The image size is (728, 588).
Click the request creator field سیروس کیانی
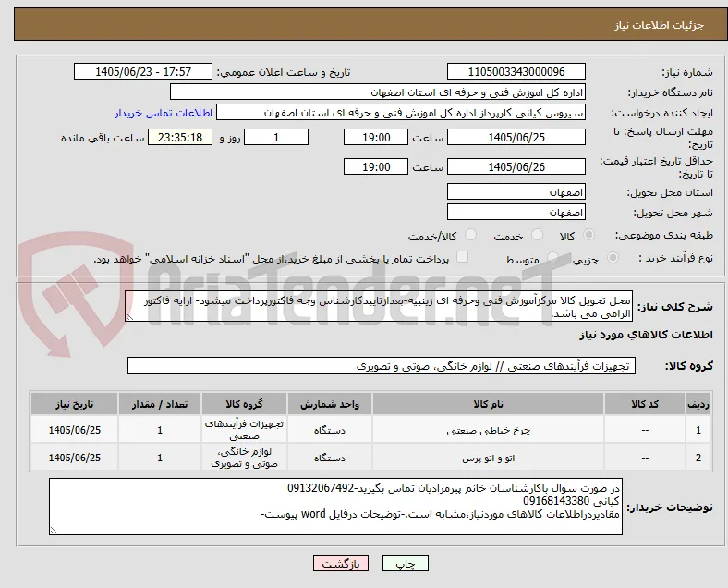(x=401, y=113)
